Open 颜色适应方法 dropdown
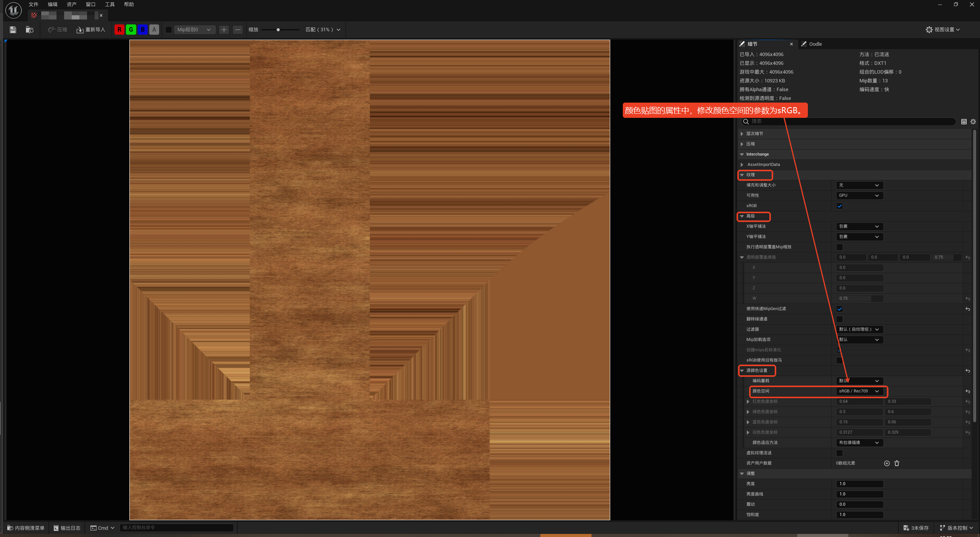The image size is (980, 537). [859, 443]
